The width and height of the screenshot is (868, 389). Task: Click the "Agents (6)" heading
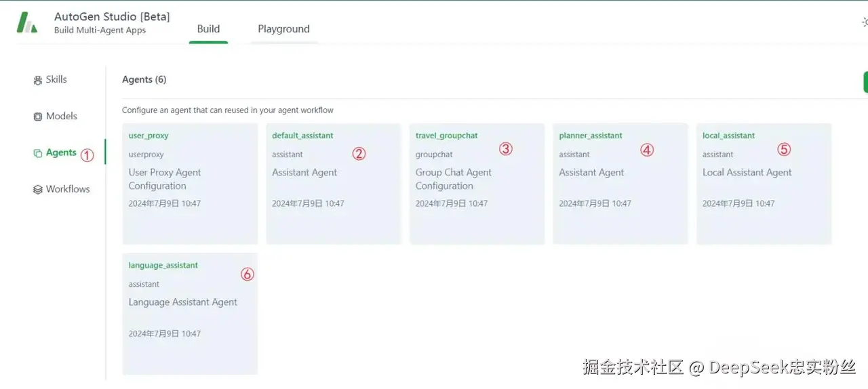(144, 79)
